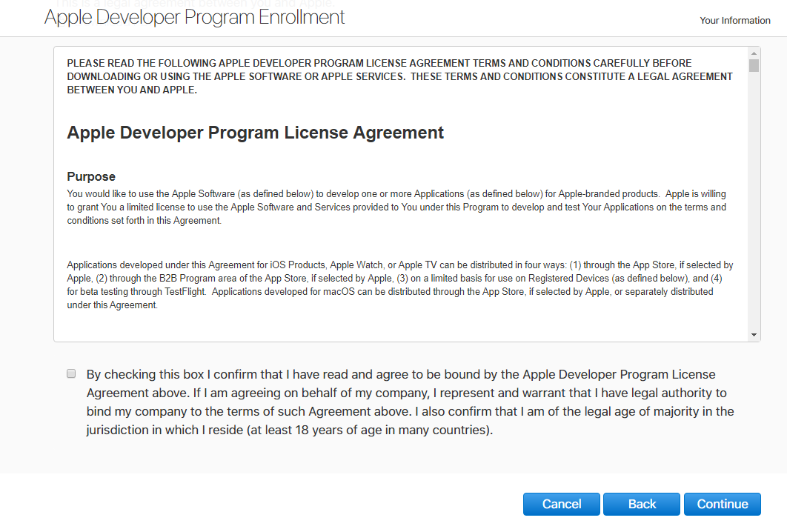The width and height of the screenshot is (787, 532).
Task: Click the agreement scrollbar thumb
Action: pyautogui.click(x=754, y=66)
